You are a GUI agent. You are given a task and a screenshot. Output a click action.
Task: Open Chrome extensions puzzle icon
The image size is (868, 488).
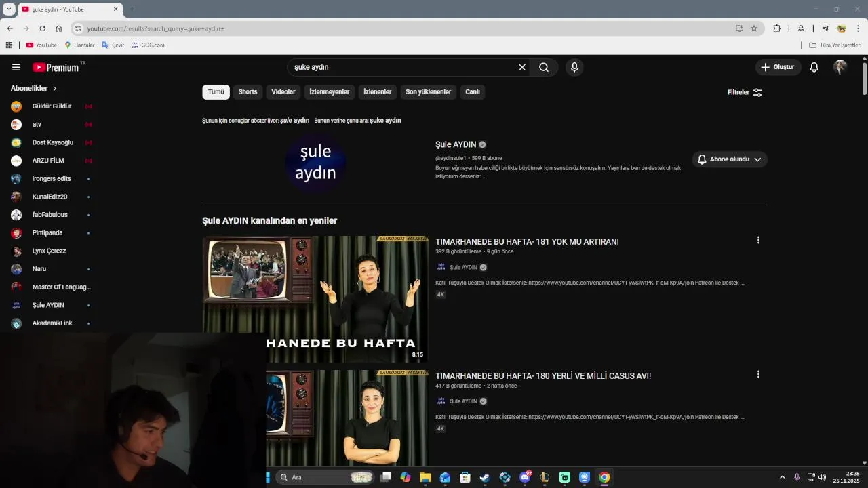point(777,28)
